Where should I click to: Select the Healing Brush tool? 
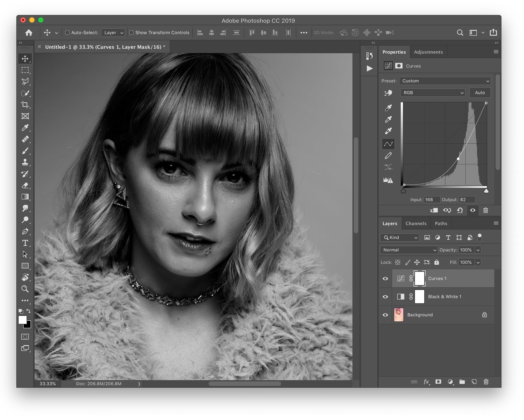(25, 138)
